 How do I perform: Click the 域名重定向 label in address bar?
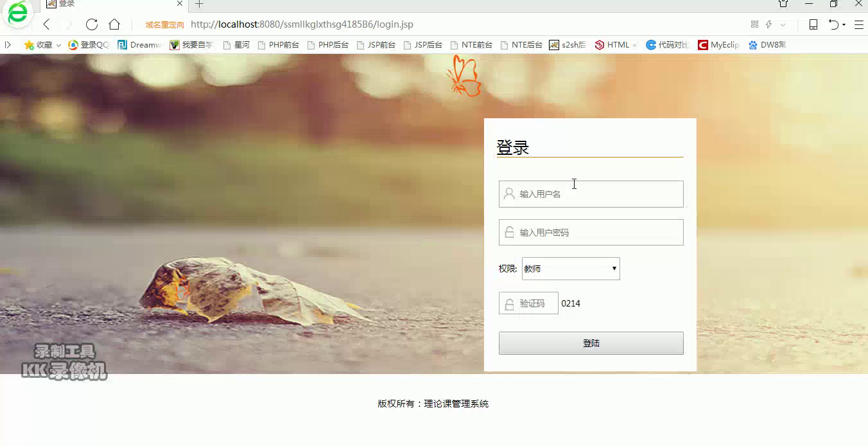164,24
